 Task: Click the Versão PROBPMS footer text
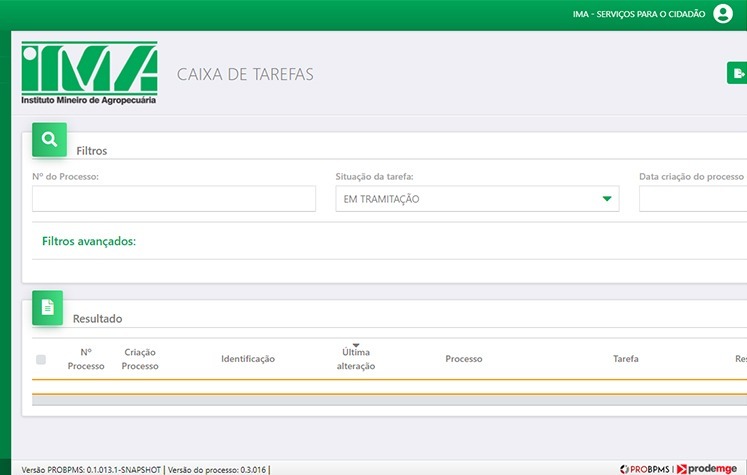(x=91, y=470)
